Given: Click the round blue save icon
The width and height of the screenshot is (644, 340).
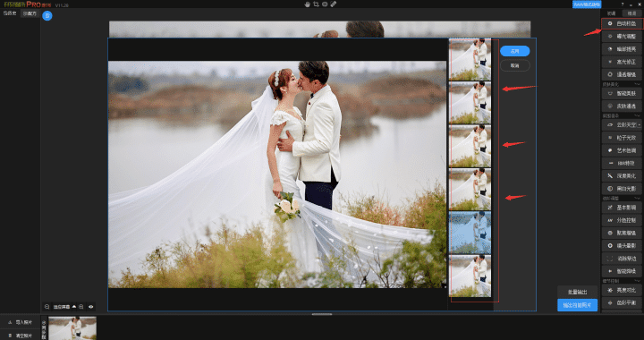Looking at the screenshot, I should point(47,16).
